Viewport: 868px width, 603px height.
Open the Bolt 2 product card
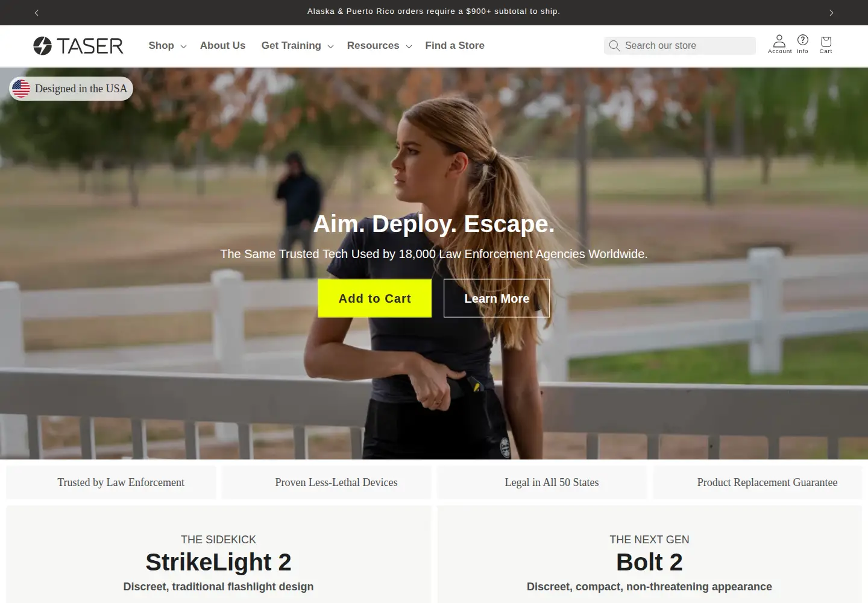649,554
